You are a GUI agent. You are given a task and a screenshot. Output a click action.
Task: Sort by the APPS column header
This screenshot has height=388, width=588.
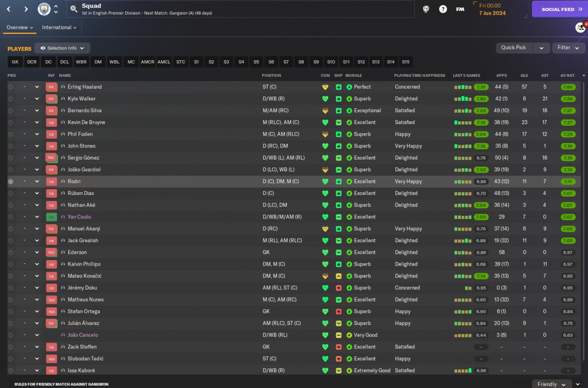click(x=502, y=75)
